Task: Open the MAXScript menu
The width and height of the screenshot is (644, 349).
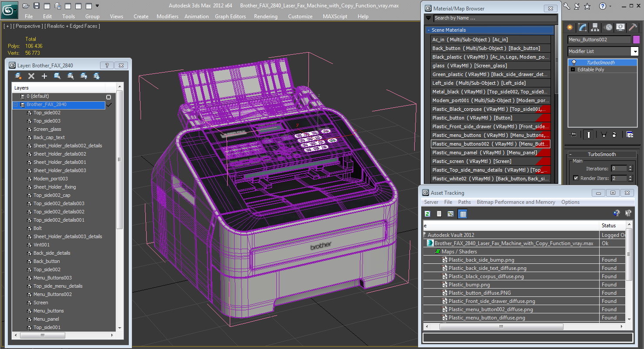Action: coord(335,17)
